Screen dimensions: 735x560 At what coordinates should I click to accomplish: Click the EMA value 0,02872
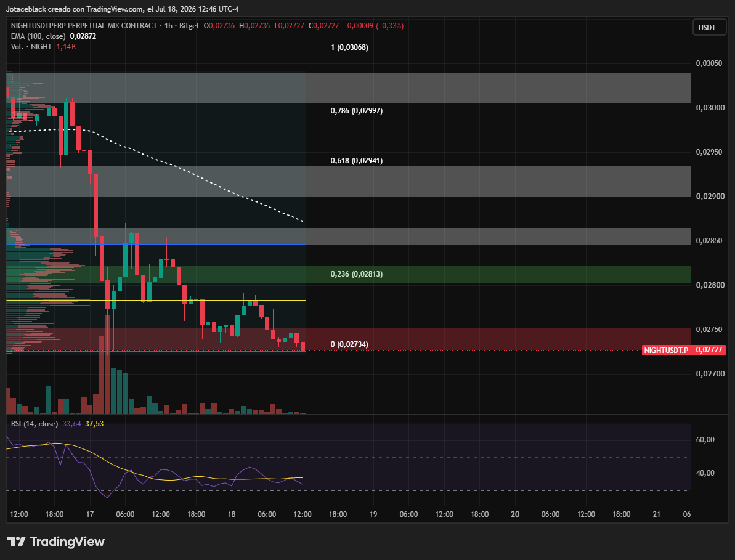(x=83, y=36)
